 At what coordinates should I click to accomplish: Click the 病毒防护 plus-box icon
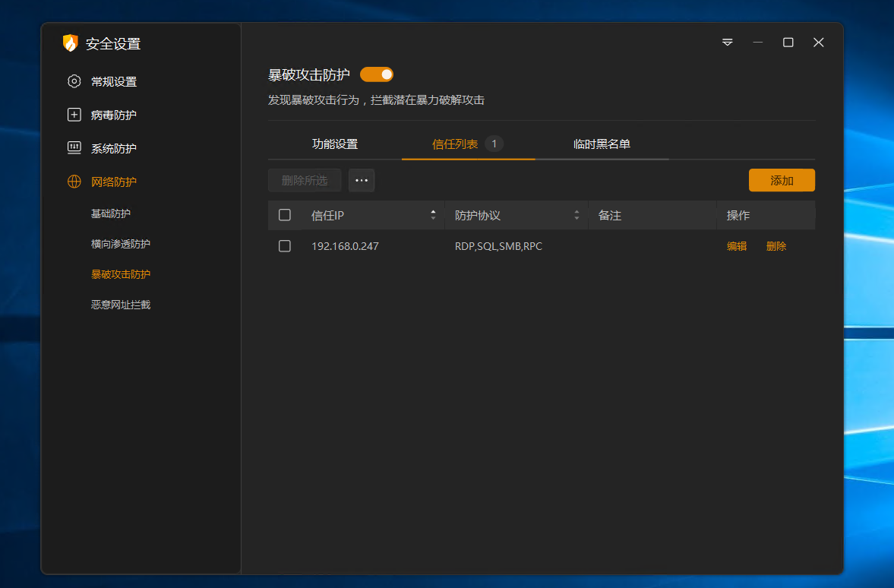click(74, 115)
